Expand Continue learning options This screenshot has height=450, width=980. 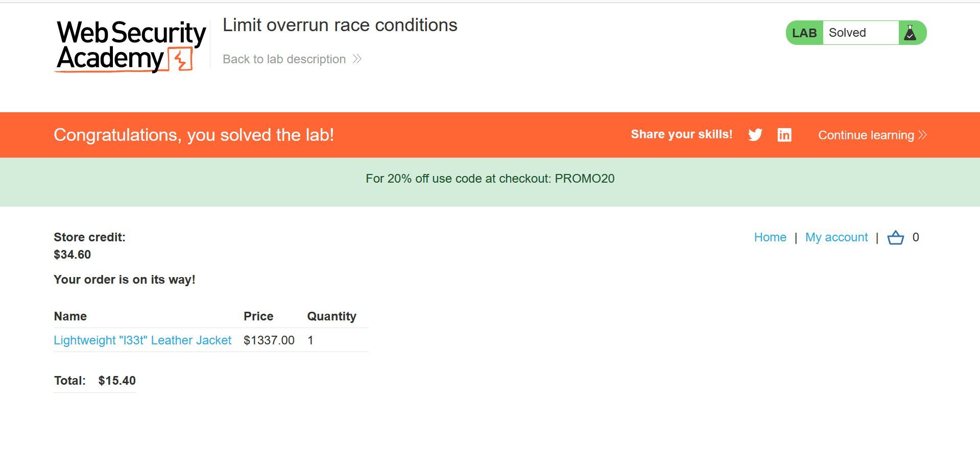(x=867, y=135)
